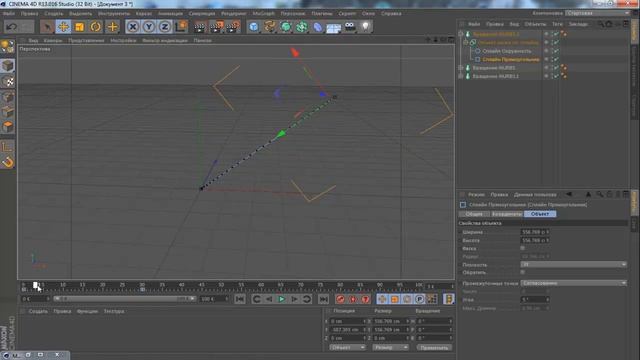This screenshot has width=640, height=360.
Task: Switch the coordinate system icon
Action: tap(181, 27)
